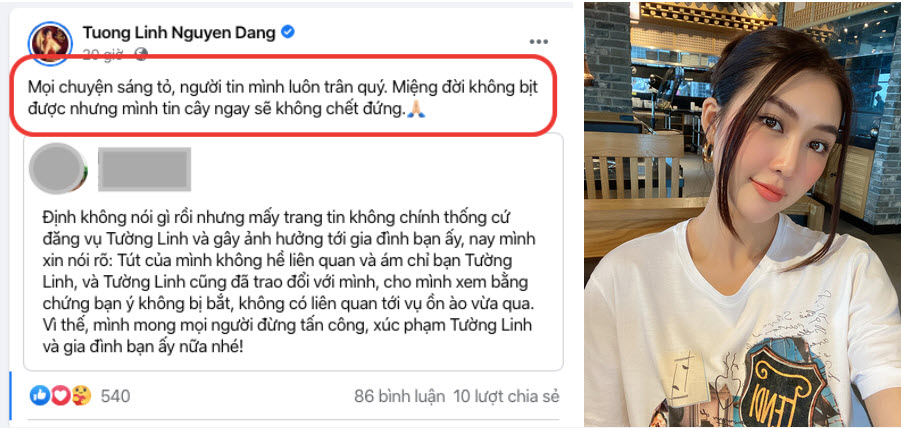Click the red heart Love reaction icon
Viewport: 901px width, 428px height.
(x=61, y=395)
